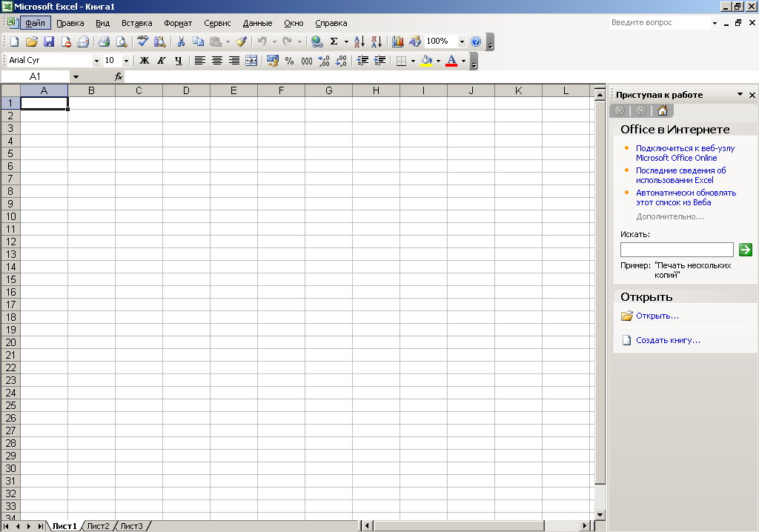Click the Save icon in toolbar
759x532 pixels.
[x=49, y=41]
